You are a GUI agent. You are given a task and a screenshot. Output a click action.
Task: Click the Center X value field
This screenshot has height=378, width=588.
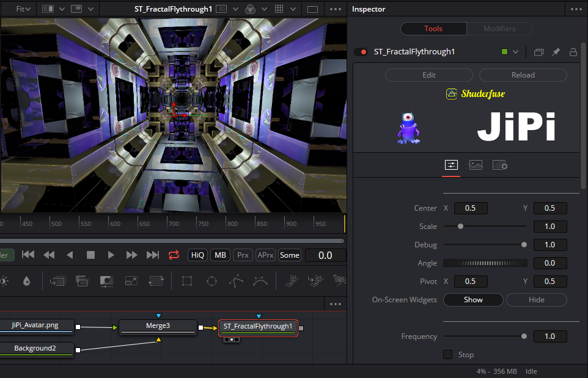pos(471,208)
